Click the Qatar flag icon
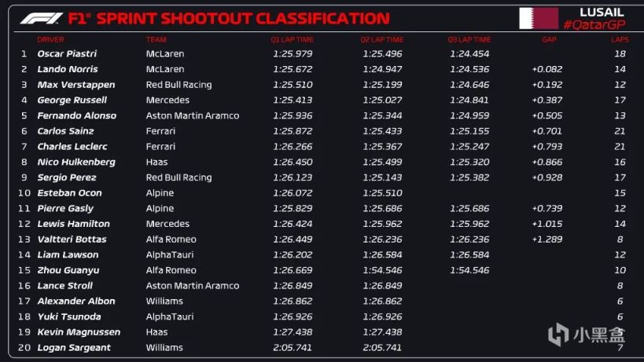The height and width of the screenshot is (362, 644). click(x=539, y=17)
